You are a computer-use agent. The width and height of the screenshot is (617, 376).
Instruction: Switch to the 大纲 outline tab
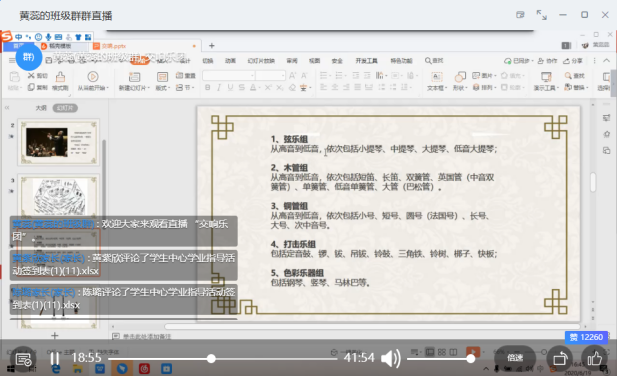click(41, 108)
